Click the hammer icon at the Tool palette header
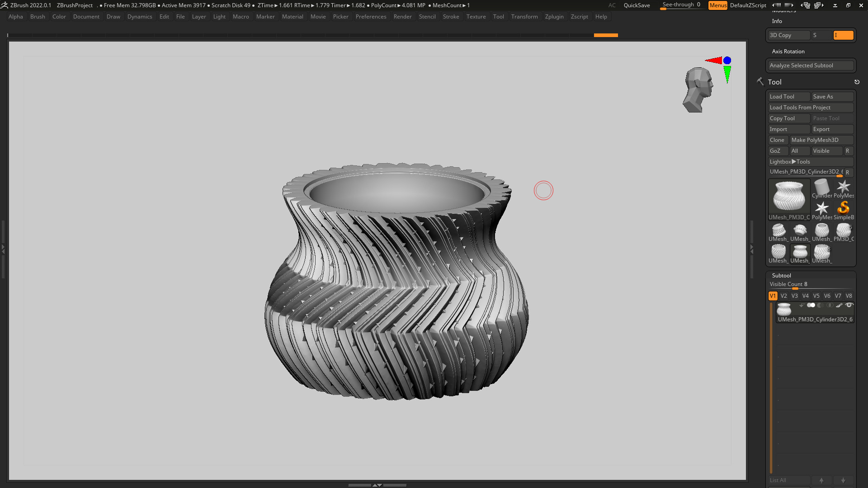Image resolution: width=868 pixels, height=488 pixels. 760,81
